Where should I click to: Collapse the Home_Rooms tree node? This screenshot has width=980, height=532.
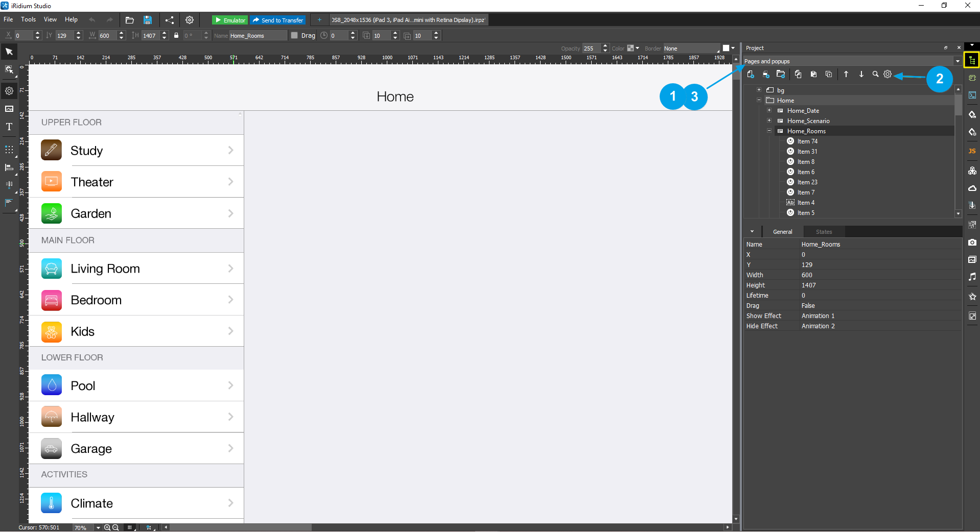click(x=769, y=131)
